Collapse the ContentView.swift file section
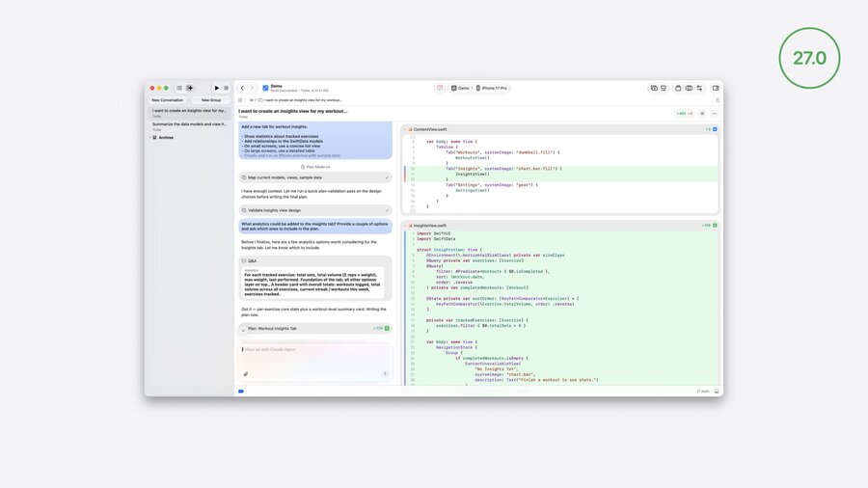The width and height of the screenshot is (868, 488). pyautogui.click(x=405, y=129)
